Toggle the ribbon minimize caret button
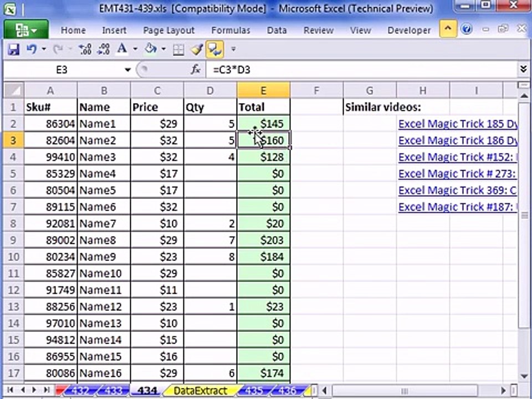The width and height of the screenshot is (532, 399). tap(448, 29)
